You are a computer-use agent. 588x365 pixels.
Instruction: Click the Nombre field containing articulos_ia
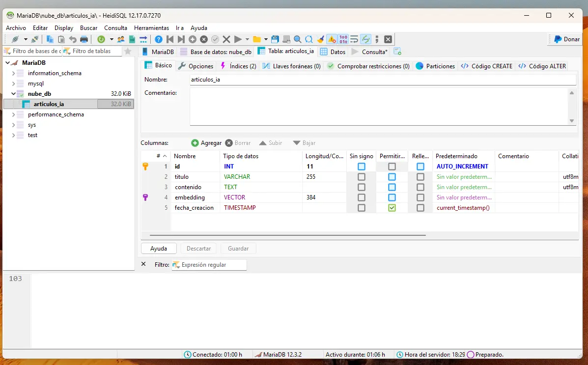383,80
